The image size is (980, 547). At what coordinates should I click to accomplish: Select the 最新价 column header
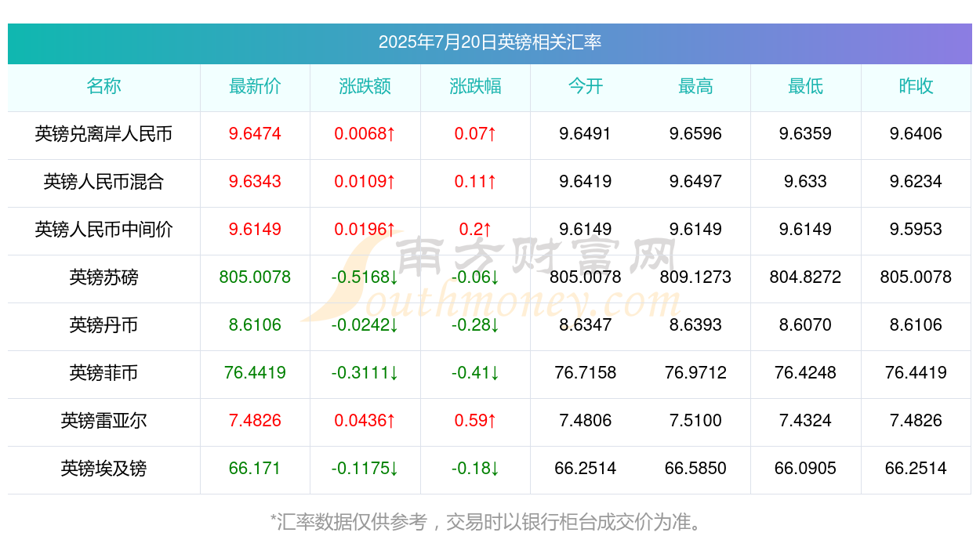coord(255,87)
